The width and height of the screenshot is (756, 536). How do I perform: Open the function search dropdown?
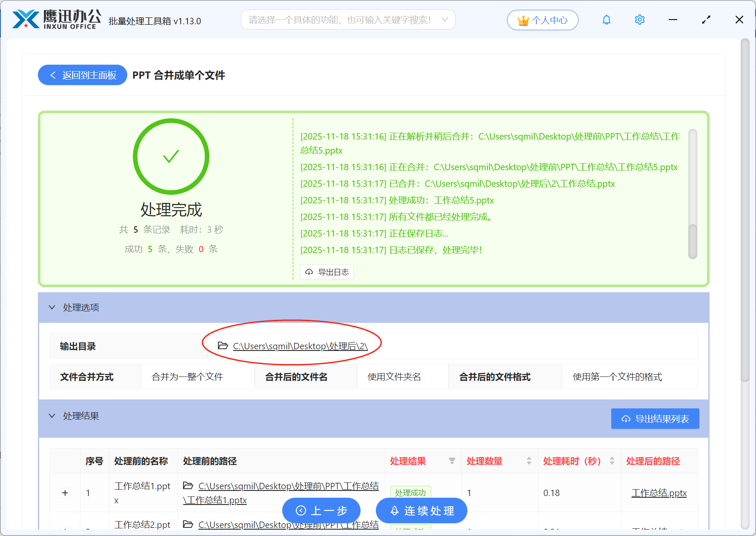(444, 20)
